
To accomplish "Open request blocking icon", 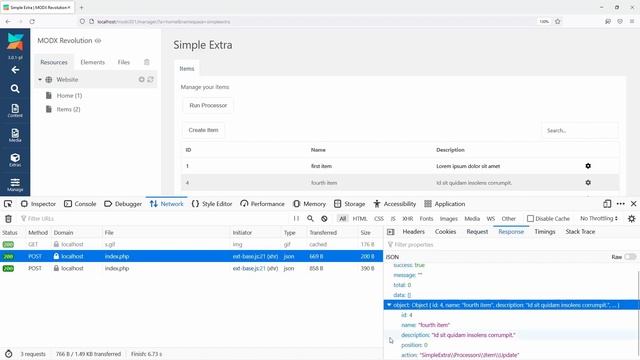I will pos(324,219).
